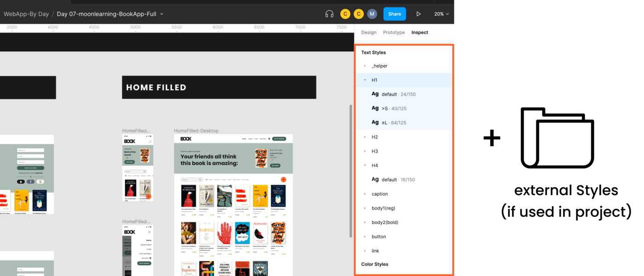Open the WebApp-By Day project link
The image size is (644, 276).
click(x=26, y=14)
